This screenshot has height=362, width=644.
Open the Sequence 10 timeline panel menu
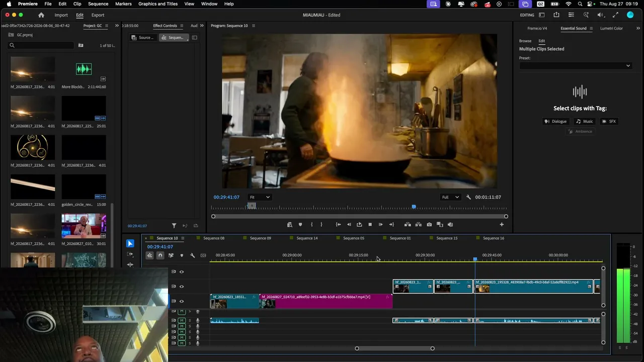click(x=183, y=238)
